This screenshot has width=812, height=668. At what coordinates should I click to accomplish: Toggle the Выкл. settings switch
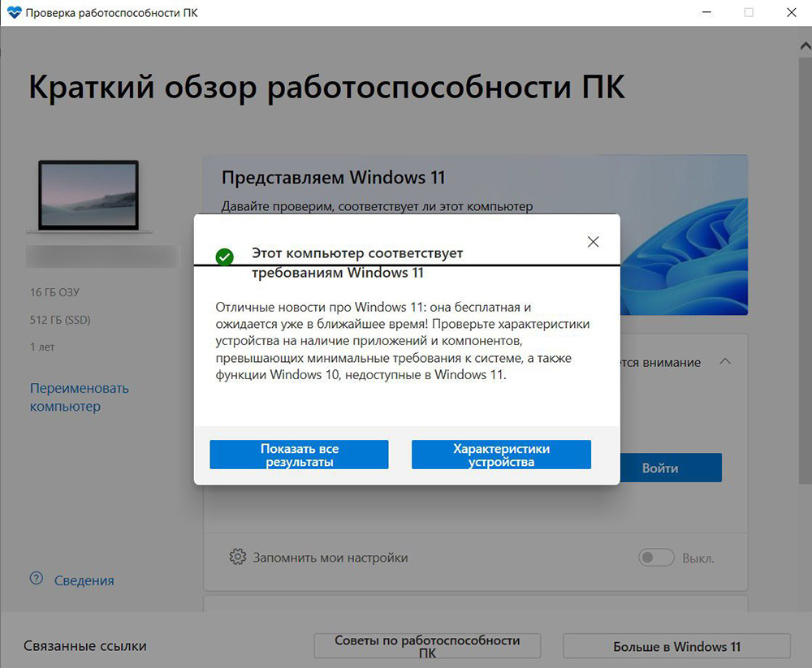click(656, 558)
